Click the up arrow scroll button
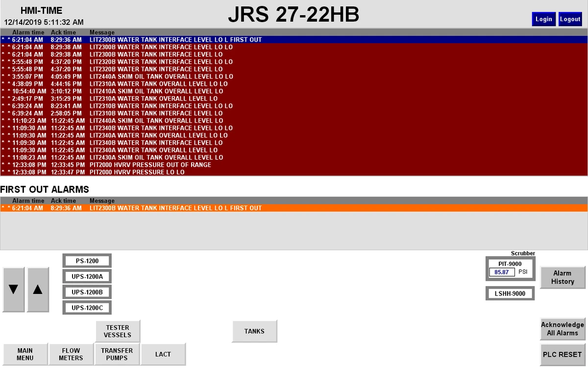The width and height of the screenshot is (588, 368). point(38,289)
